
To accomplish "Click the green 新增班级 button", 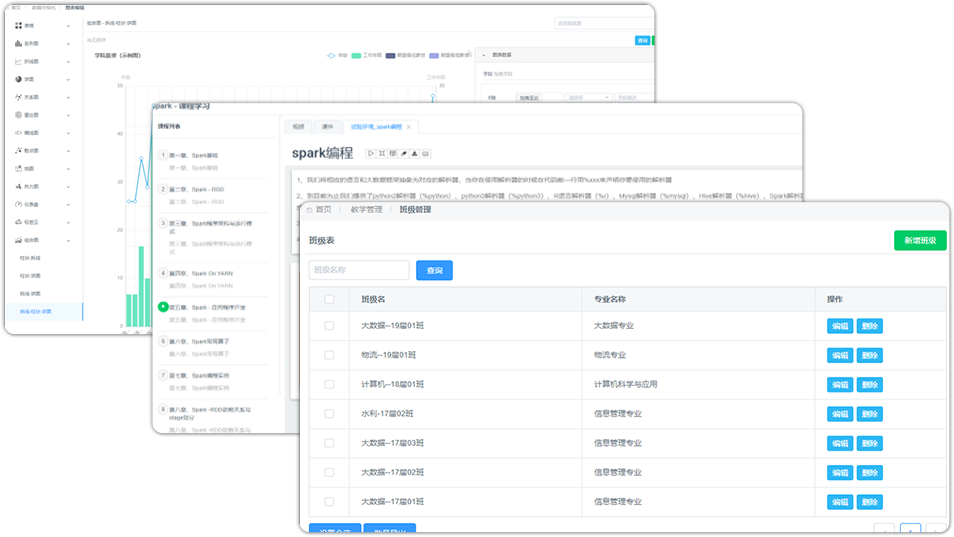I will pos(919,241).
